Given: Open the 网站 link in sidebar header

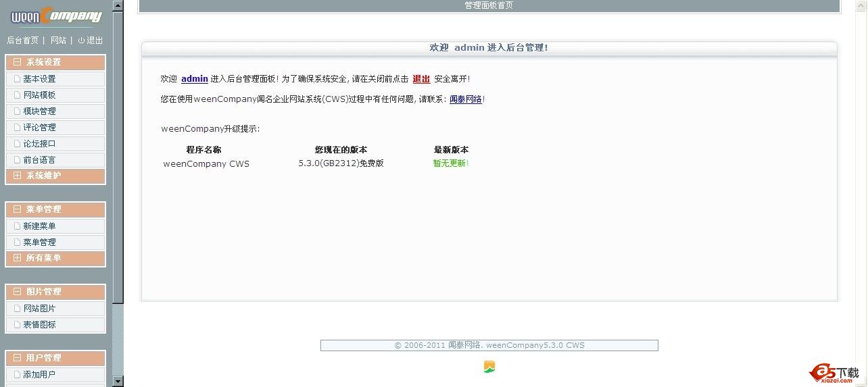Looking at the screenshot, I should point(58,41).
